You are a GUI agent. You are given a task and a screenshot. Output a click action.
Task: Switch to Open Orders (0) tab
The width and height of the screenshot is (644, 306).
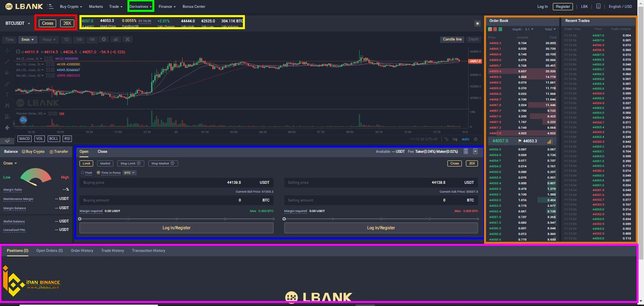click(x=49, y=250)
